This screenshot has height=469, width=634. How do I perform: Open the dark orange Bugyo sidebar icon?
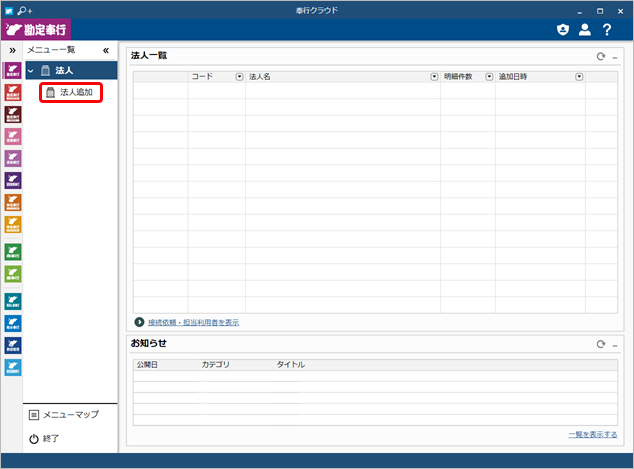pyautogui.click(x=13, y=202)
